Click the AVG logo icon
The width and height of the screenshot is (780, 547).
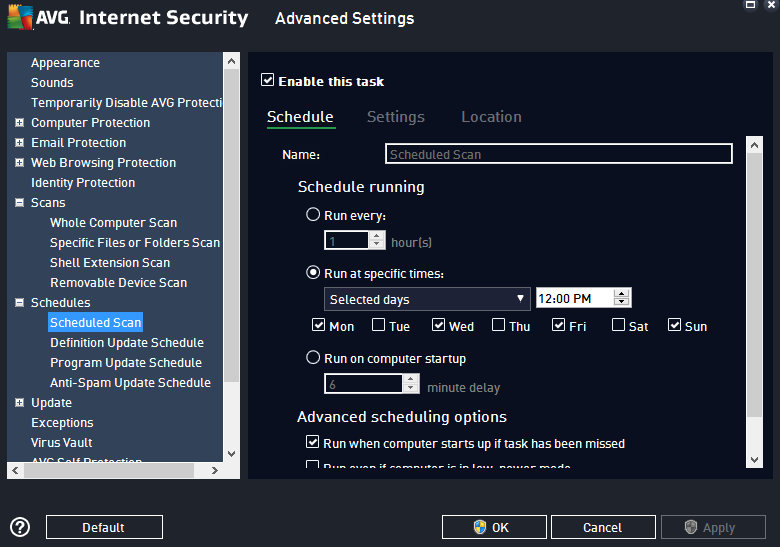20,17
